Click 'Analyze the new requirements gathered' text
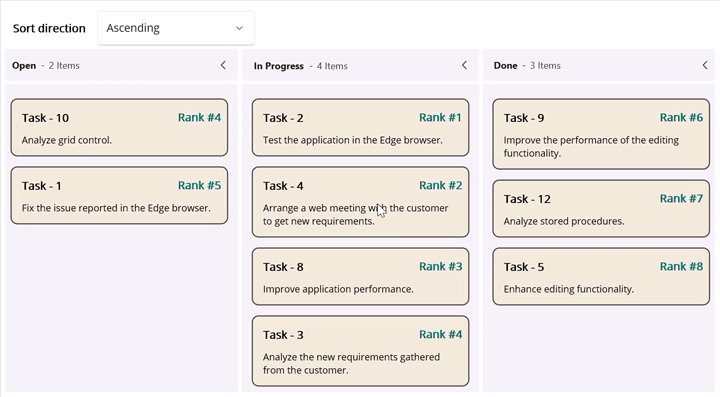 pyautogui.click(x=351, y=357)
